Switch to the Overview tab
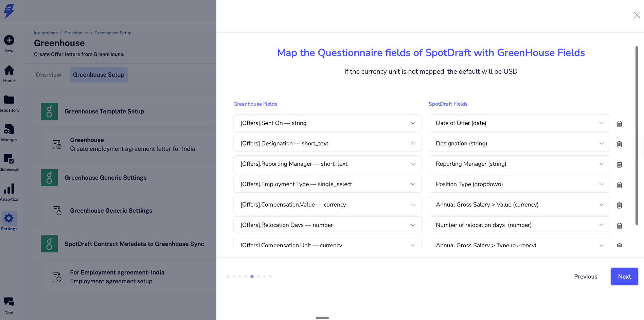 48,75
